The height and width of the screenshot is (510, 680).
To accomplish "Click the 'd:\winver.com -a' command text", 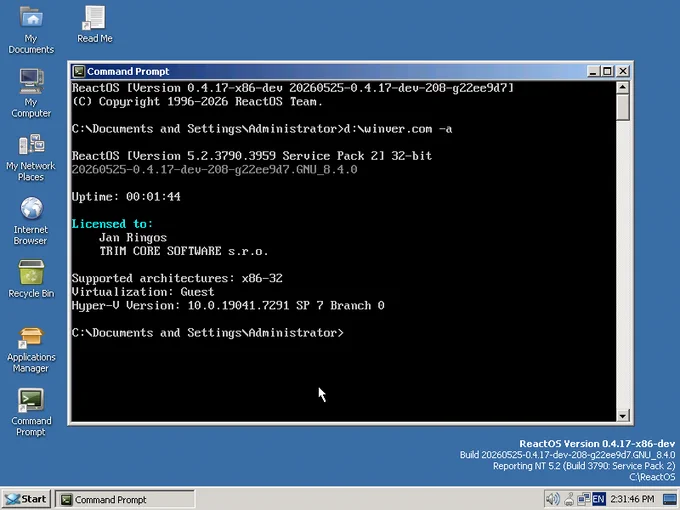I will pyautogui.click(x=398, y=129).
